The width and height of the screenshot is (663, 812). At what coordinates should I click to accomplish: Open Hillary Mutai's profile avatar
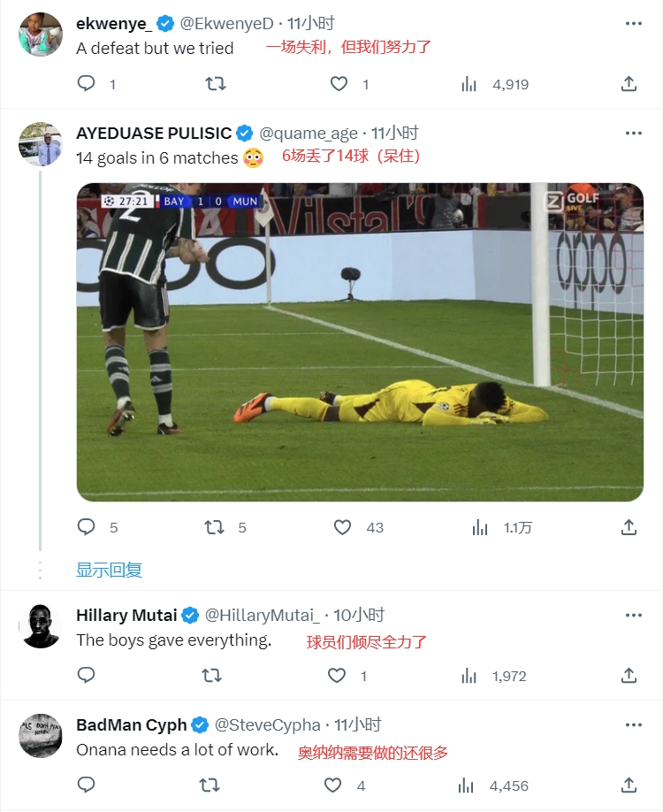tap(41, 626)
